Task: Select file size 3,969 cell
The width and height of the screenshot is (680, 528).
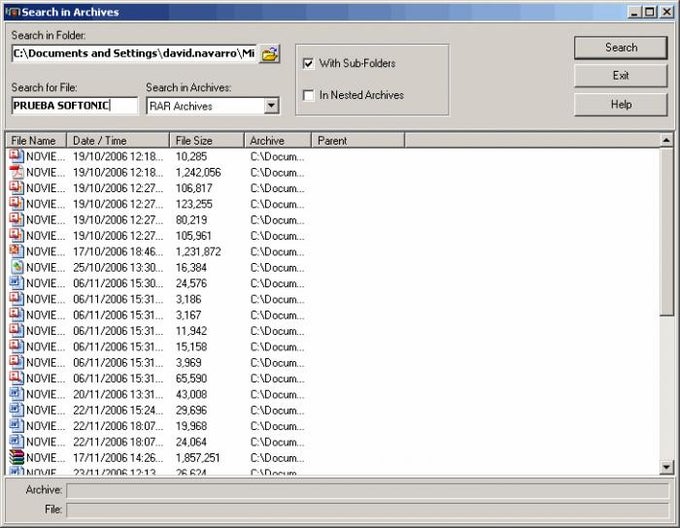Action: click(189, 362)
